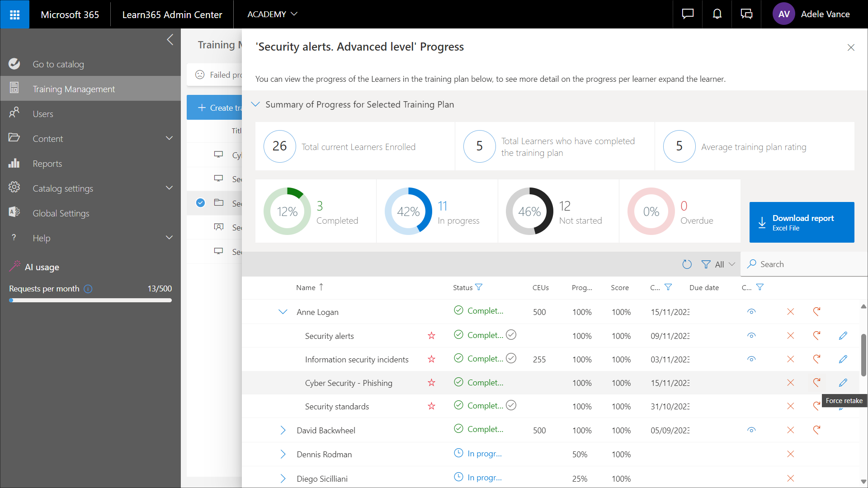Open the Reports menu item
The height and width of the screenshot is (488, 868).
(47, 164)
